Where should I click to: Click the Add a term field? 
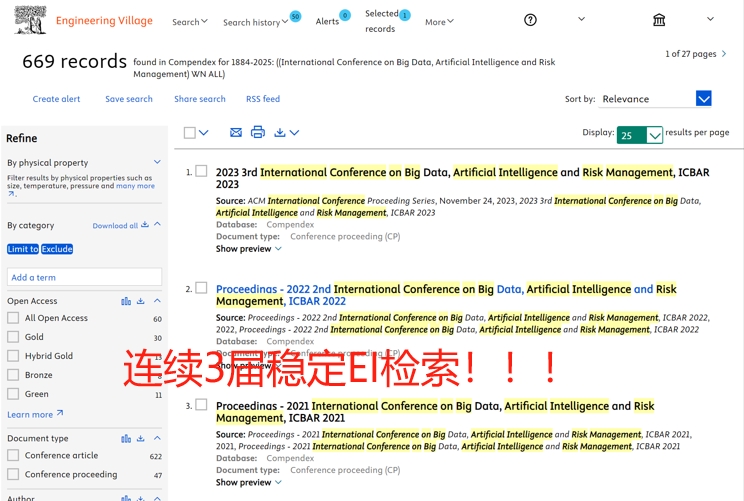[x=84, y=277]
